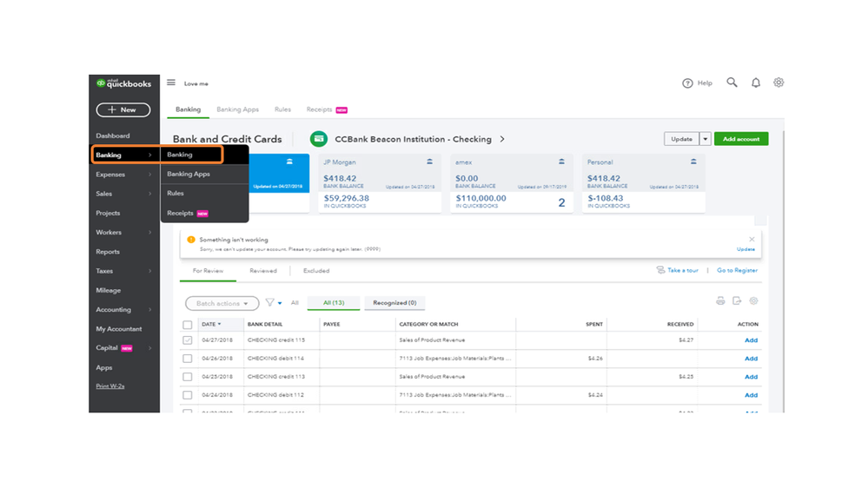
Task: Open the Update dropdown arrow
Action: [x=706, y=139]
